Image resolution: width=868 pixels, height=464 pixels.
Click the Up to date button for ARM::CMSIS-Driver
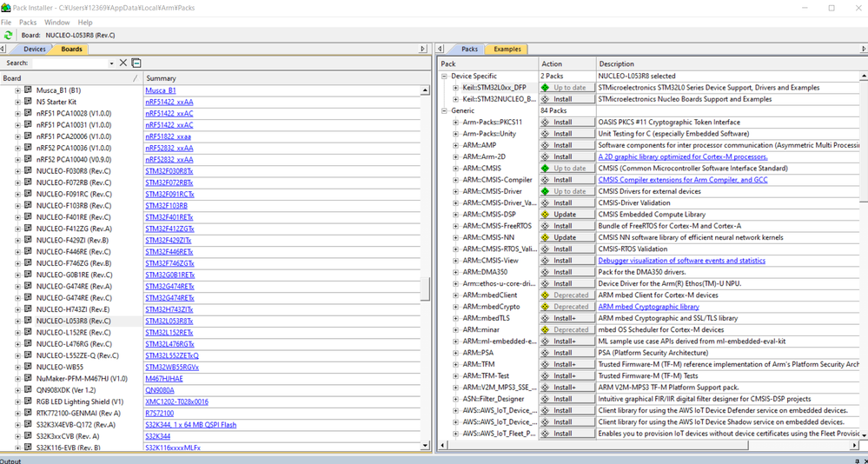[x=567, y=191]
